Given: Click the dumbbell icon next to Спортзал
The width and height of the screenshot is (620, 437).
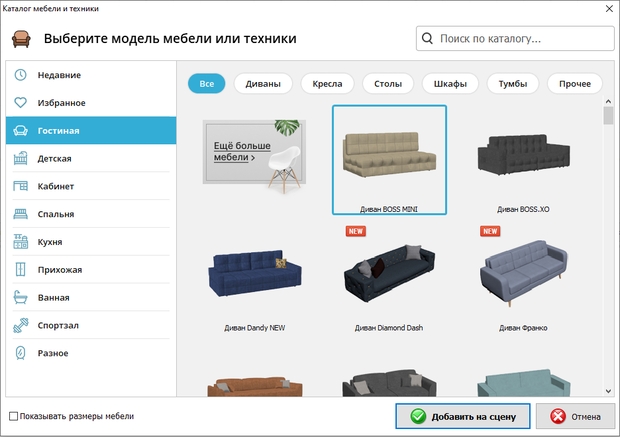Looking at the screenshot, I should (x=21, y=325).
